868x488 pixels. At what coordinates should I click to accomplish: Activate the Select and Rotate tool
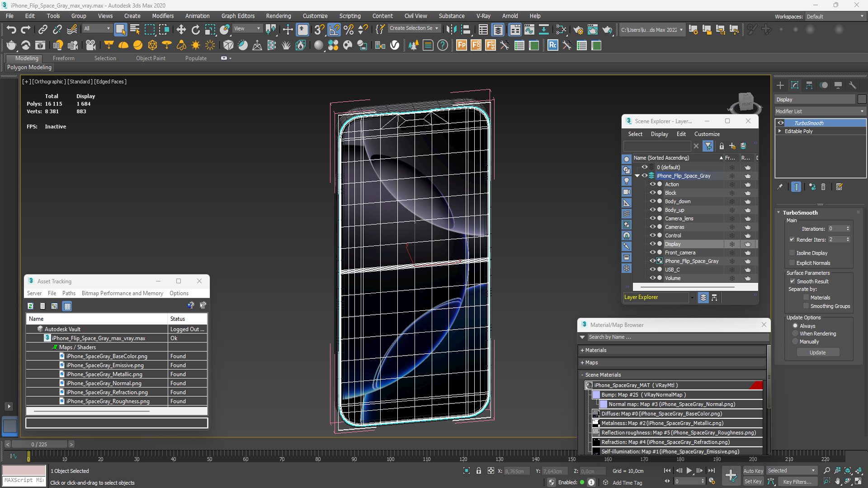tap(195, 30)
